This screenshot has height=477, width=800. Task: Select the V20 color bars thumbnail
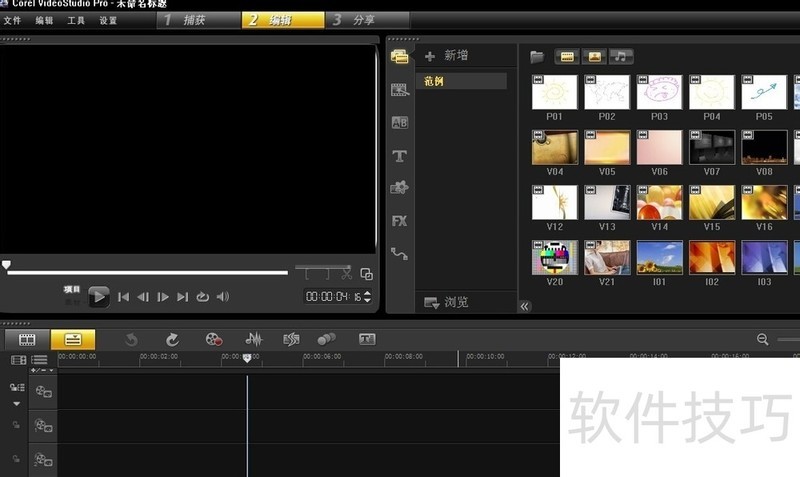555,258
